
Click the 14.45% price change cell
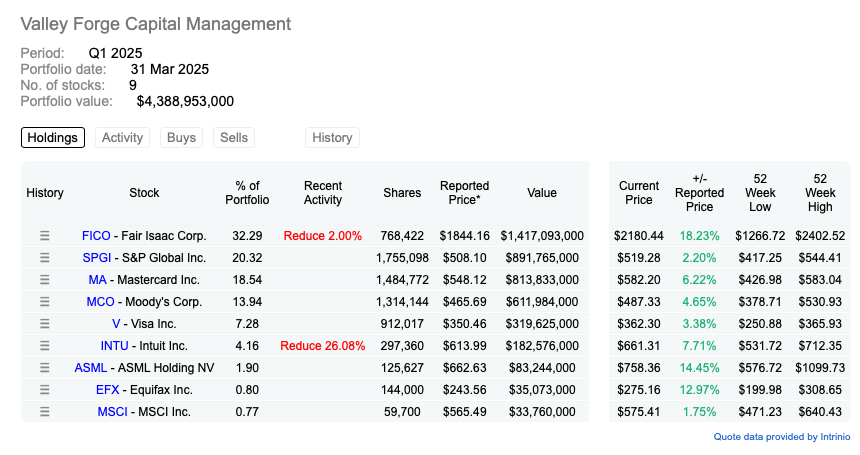699,367
